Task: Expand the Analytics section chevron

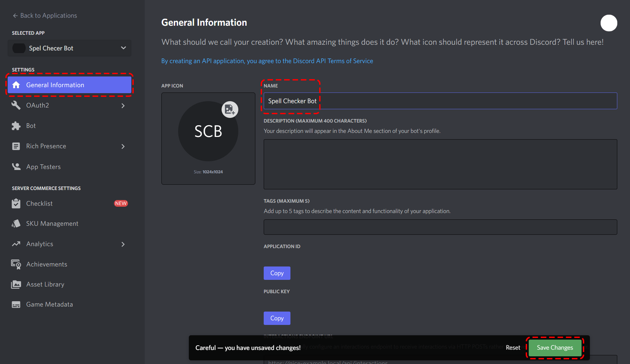Action: (x=123, y=244)
